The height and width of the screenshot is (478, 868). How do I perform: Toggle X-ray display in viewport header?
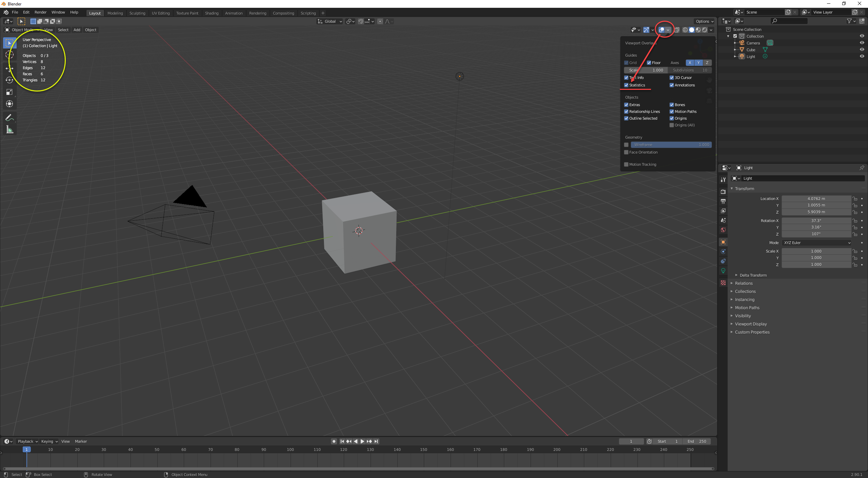tap(676, 30)
